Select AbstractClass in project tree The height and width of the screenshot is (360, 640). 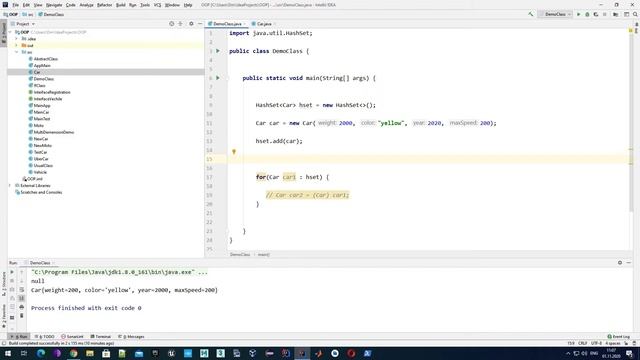pyautogui.click(x=45, y=59)
